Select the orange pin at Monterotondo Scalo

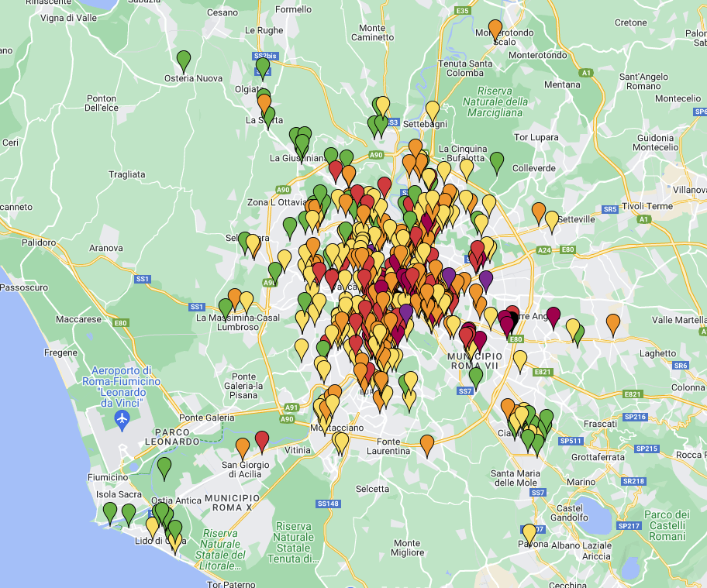pyautogui.click(x=495, y=29)
